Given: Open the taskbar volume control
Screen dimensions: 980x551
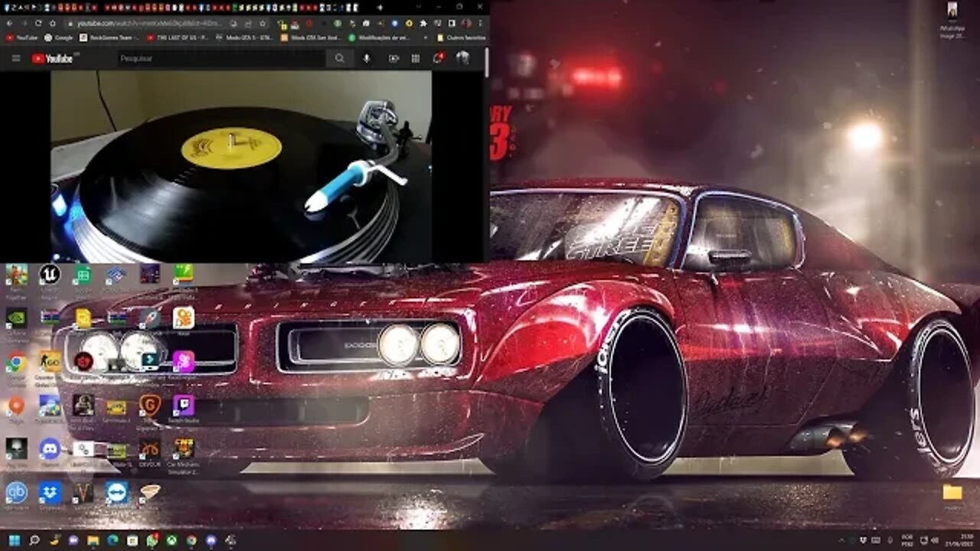Looking at the screenshot, I should pyautogui.click(x=934, y=540).
